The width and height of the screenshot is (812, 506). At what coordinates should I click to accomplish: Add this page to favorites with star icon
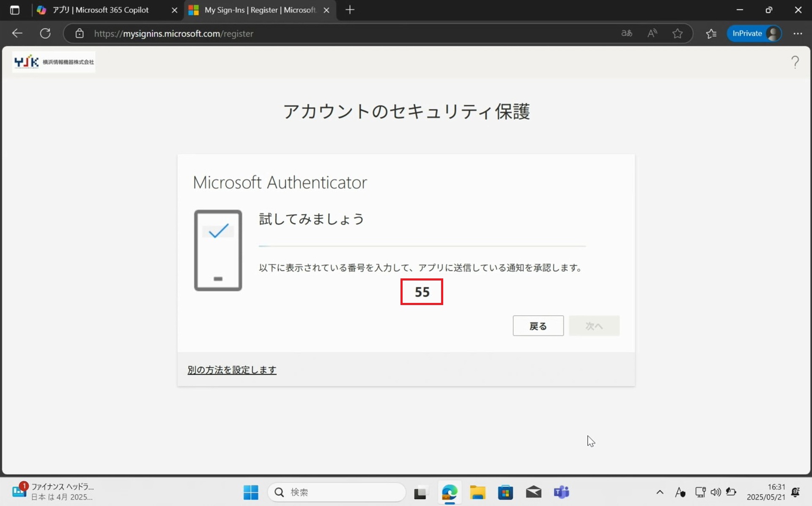(678, 33)
